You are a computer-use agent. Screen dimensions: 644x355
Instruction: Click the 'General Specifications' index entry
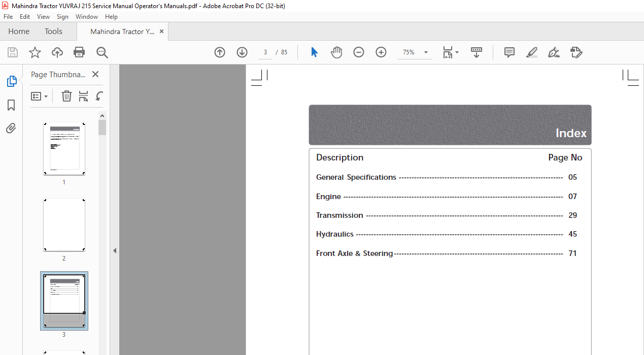pyautogui.click(x=356, y=177)
